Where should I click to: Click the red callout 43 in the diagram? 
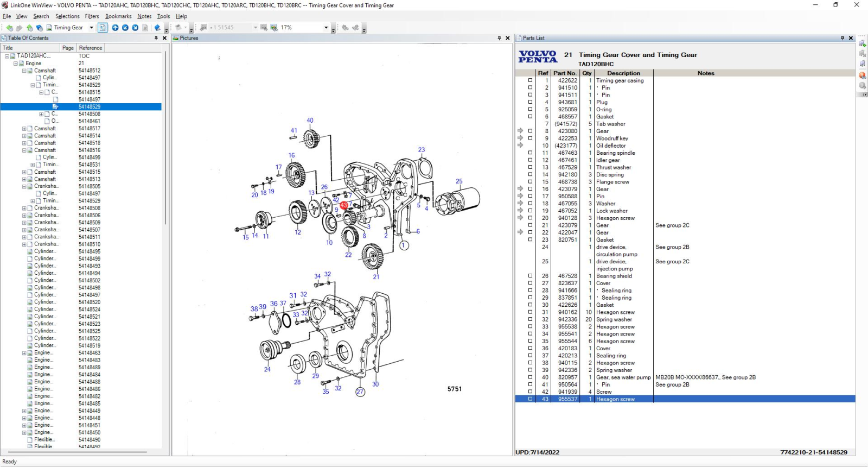click(x=344, y=205)
